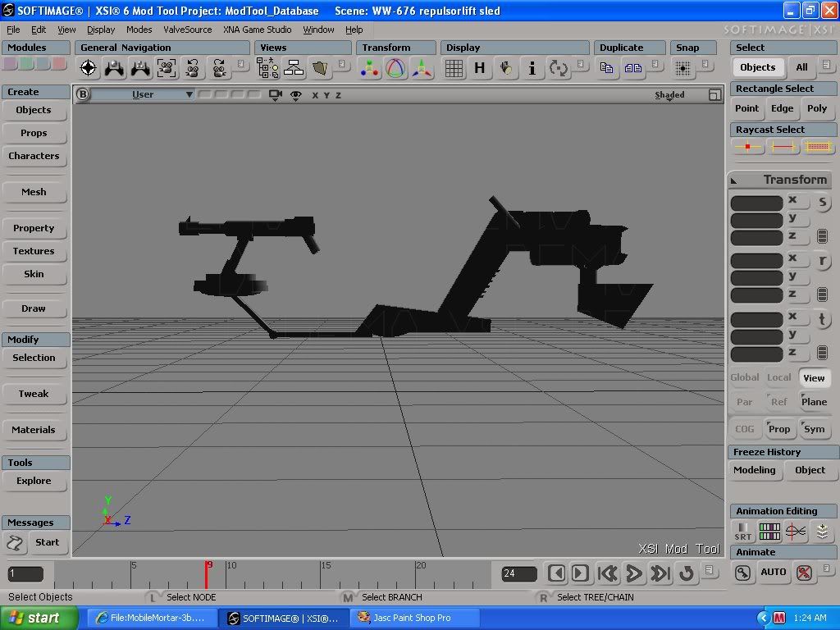Open the fcurve editor icon in Animation Editing
Viewport: 840px width, 630px height.
pos(796,532)
